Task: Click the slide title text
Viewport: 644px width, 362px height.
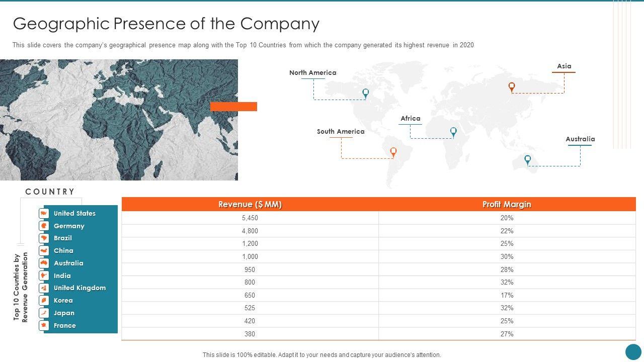Action: click(166, 24)
